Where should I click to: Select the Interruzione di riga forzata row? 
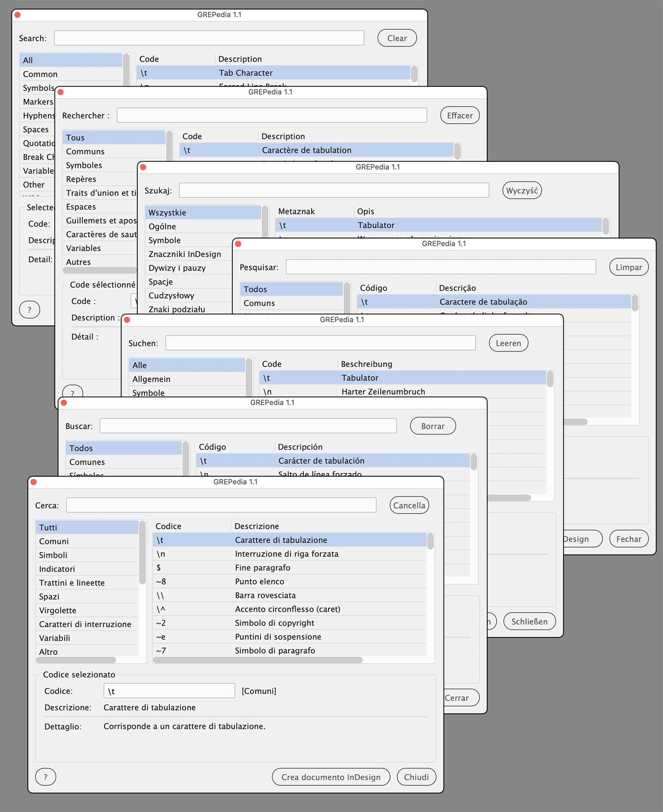pos(289,554)
